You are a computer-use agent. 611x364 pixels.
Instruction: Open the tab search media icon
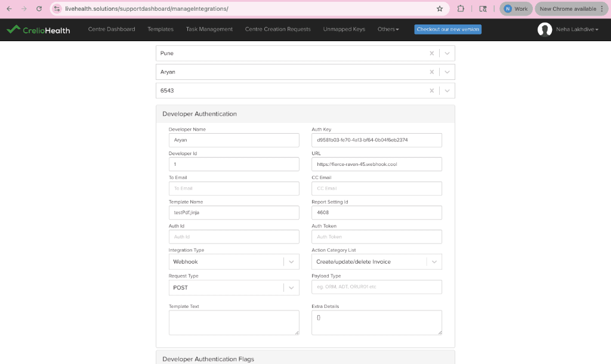483,8
